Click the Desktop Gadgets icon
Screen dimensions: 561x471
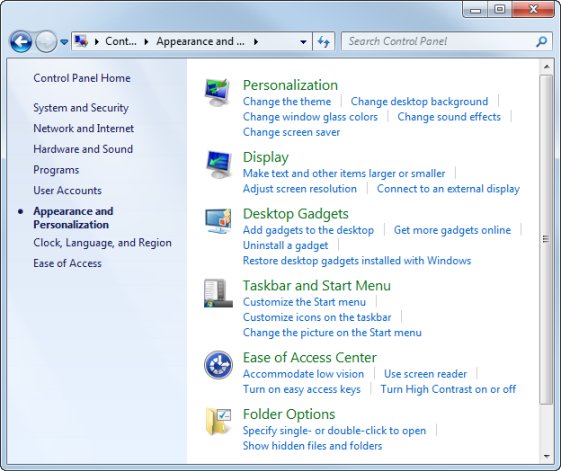point(218,221)
